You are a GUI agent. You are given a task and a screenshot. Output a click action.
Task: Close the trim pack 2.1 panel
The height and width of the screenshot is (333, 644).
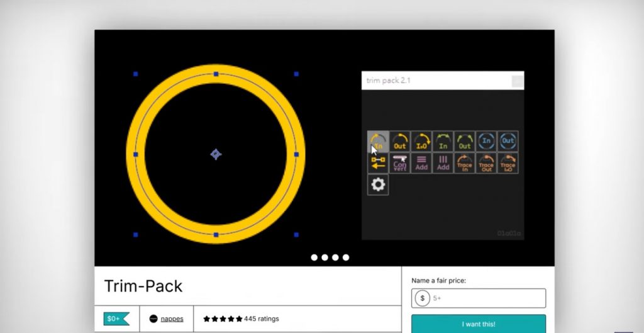518,81
